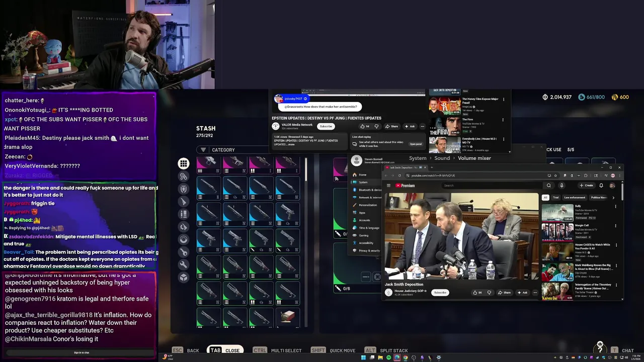Subscribe to House Judiciary GOP
The image size is (644, 362).
[x=440, y=293]
